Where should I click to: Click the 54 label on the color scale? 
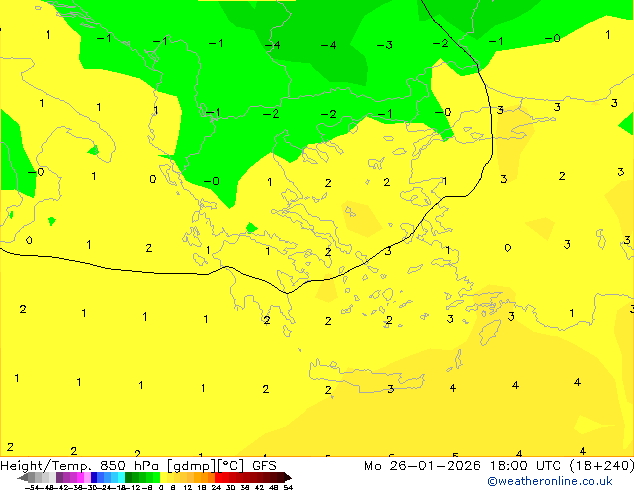pyautogui.click(x=288, y=488)
